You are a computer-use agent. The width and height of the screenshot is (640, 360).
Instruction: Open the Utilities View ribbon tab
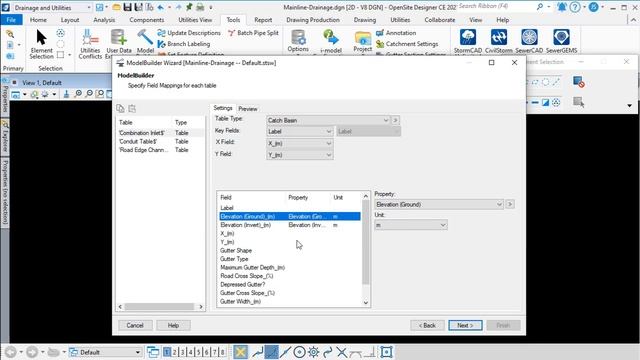195,20
